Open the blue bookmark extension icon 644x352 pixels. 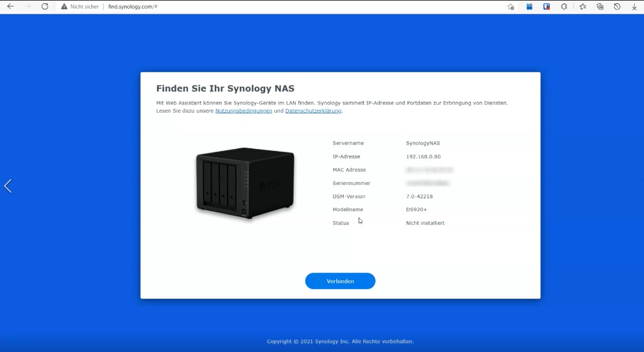tap(529, 7)
